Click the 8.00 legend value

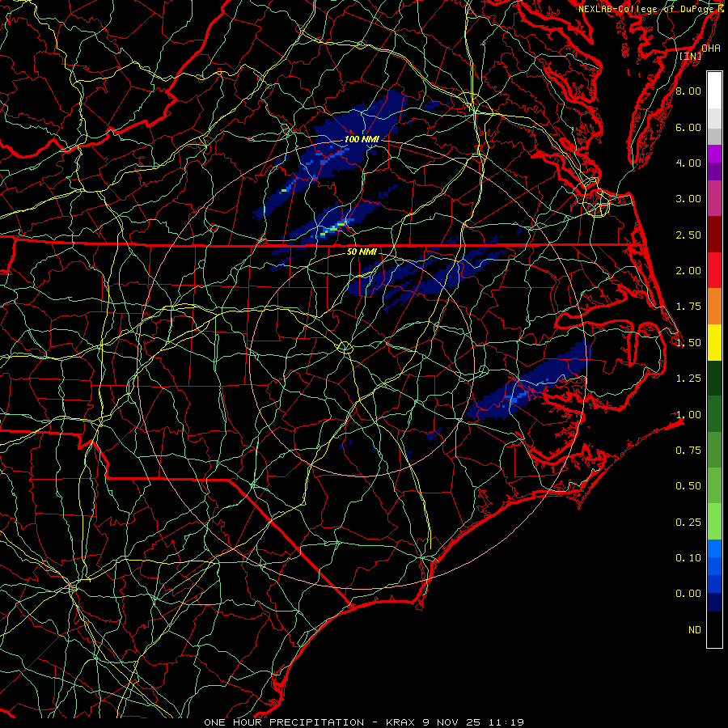click(688, 91)
